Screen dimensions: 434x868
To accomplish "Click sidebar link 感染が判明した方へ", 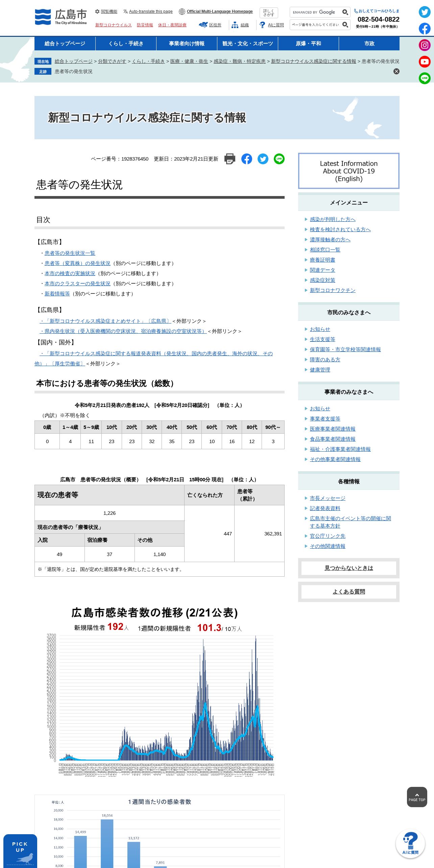I will coord(333,219).
